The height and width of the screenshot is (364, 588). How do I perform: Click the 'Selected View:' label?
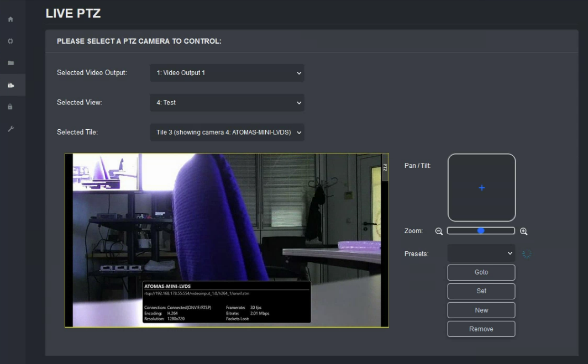80,102
